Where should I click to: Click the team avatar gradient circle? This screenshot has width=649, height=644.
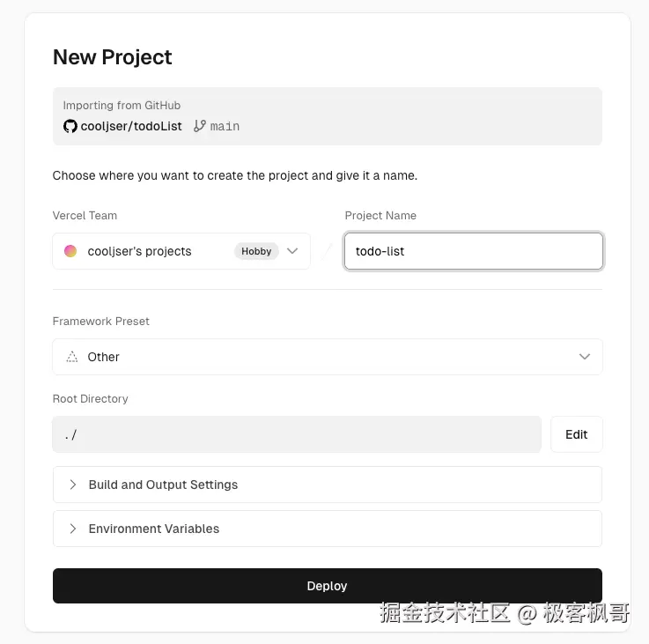click(x=70, y=251)
